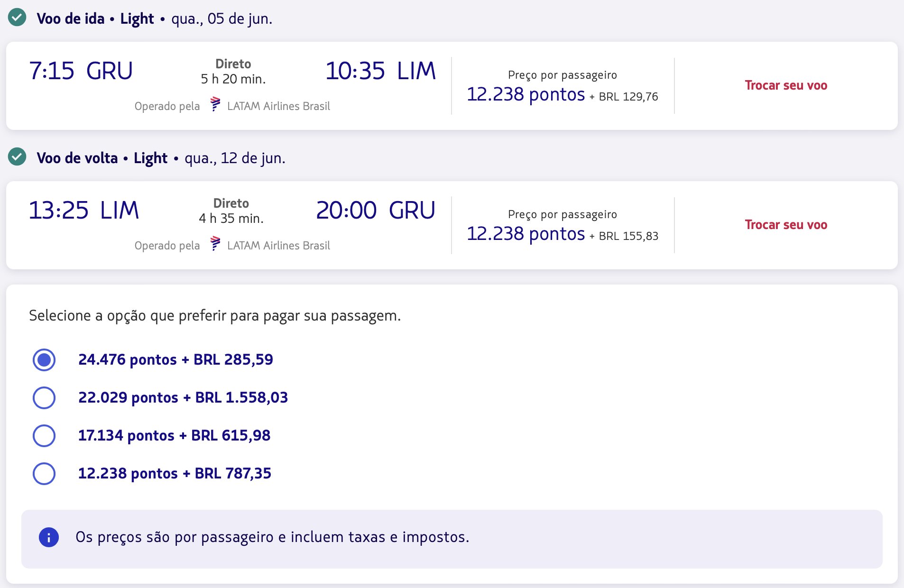Image resolution: width=904 pixels, height=588 pixels.
Task: Click LATAM logo in the LIM to GRU flight card
Action: 215,244
